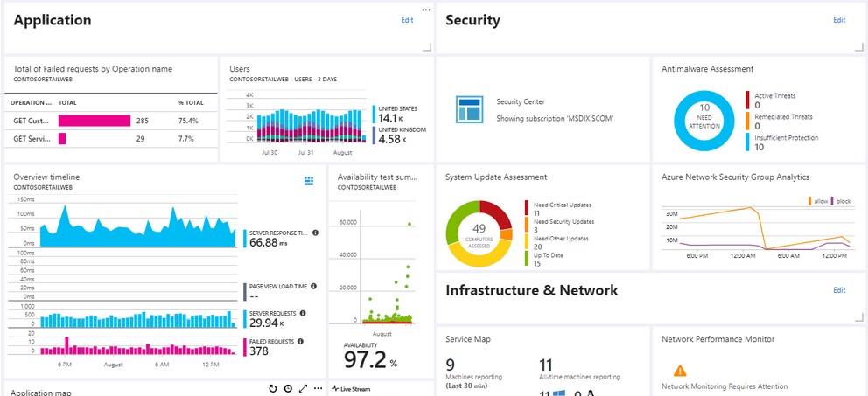Viewport: 868px width, 396px height.
Task: Open the Overview timeline tile title
Action: (x=46, y=177)
